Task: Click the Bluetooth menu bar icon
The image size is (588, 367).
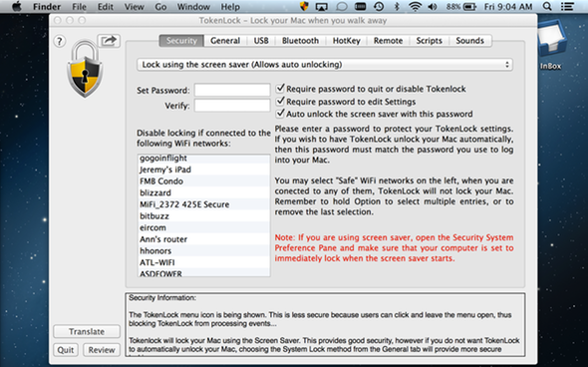Action: coord(397,7)
